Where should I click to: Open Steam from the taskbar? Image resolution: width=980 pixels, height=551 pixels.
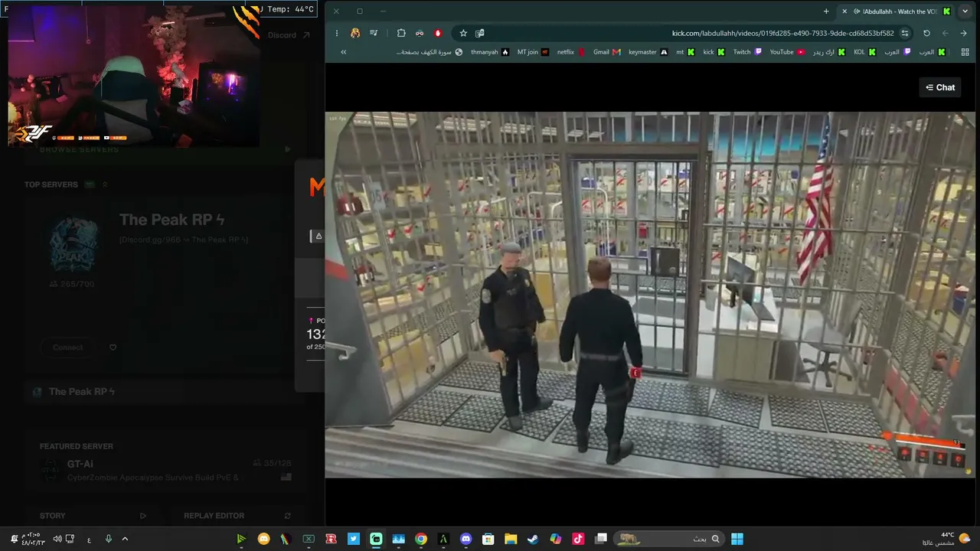coord(533,539)
